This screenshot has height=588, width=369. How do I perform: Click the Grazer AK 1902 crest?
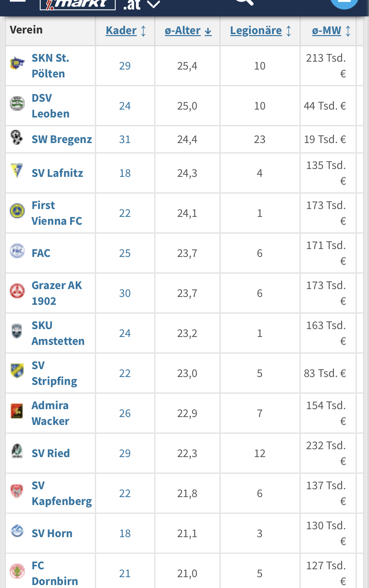pyautogui.click(x=17, y=291)
